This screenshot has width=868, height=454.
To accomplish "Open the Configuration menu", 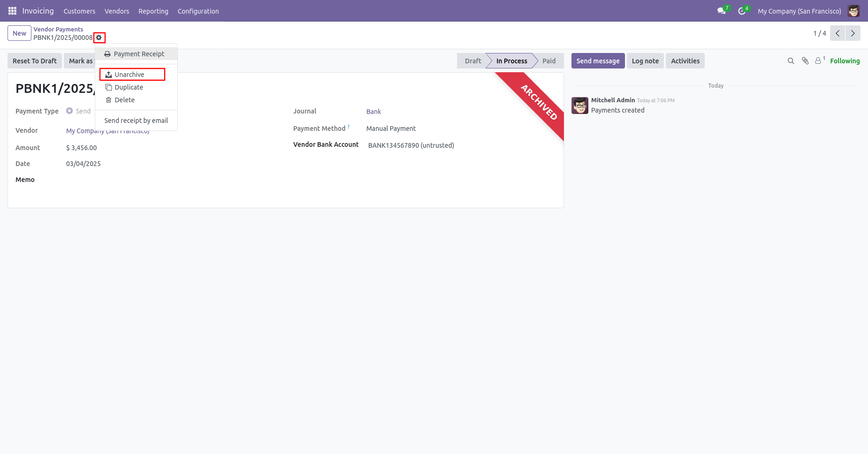I will 198,11.
